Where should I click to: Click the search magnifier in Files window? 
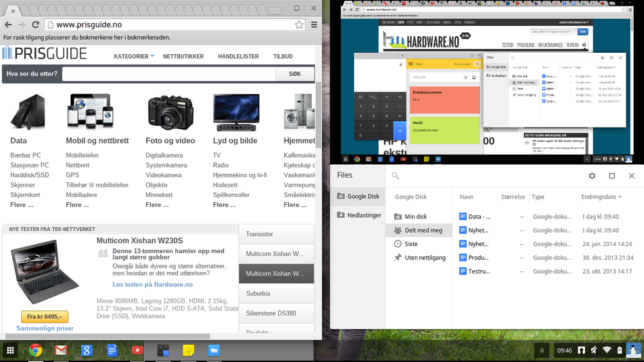click(395, 176)
